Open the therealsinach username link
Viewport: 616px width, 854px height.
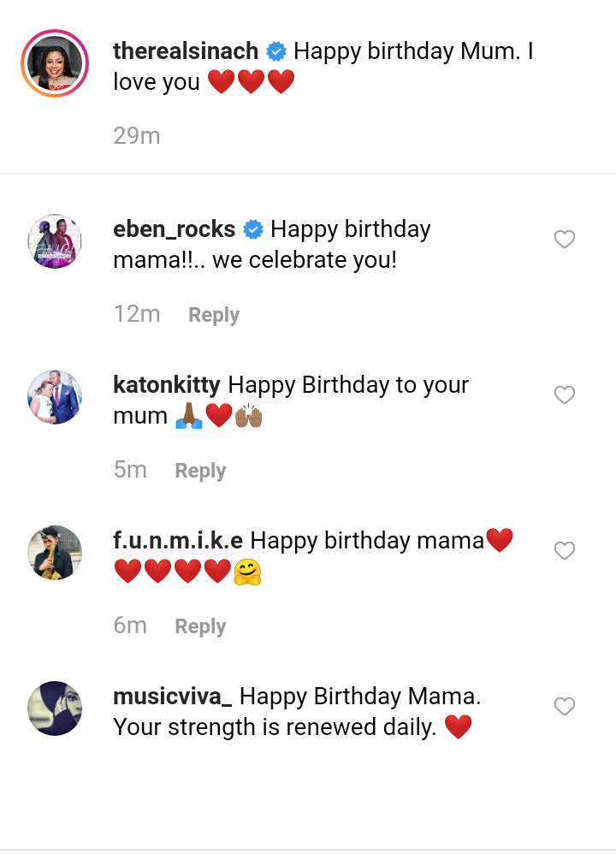coord(186,51)
